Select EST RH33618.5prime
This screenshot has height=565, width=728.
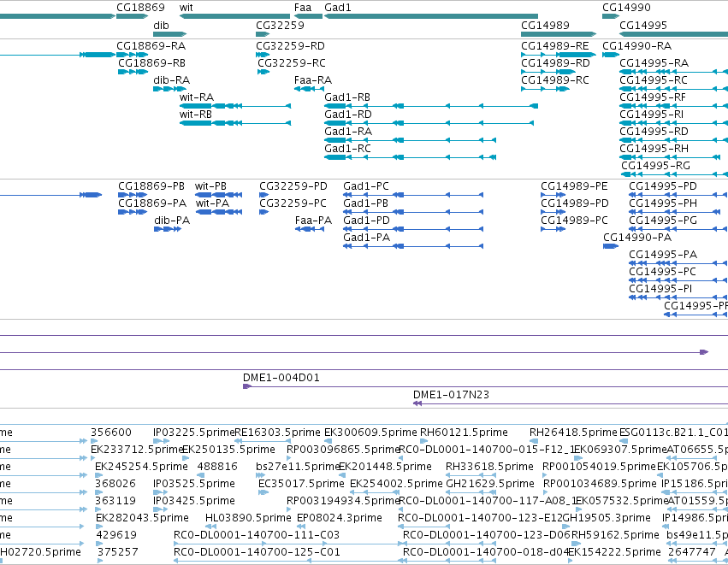pyautogui.click(x=471, y=475)
